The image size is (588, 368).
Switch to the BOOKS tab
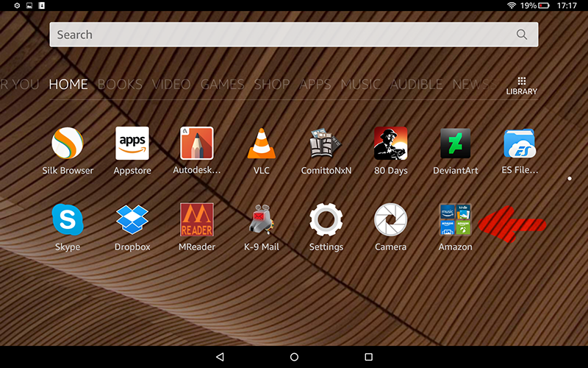119,85
